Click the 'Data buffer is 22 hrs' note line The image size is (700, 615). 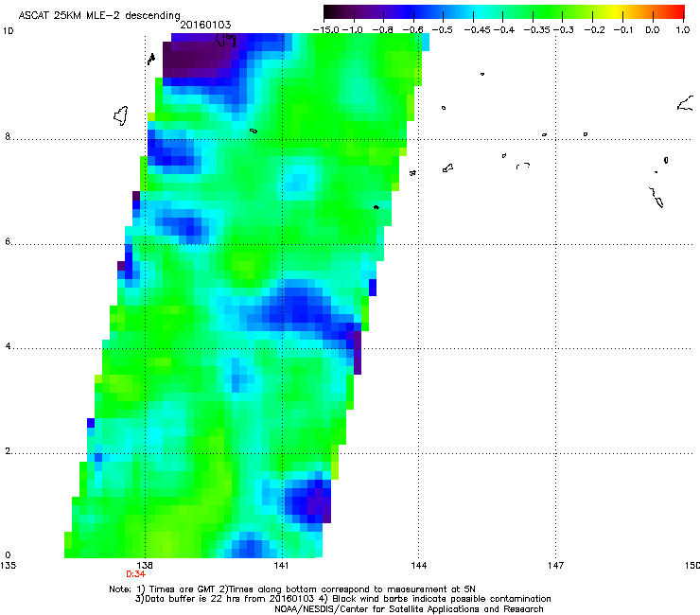coord(342,599)
